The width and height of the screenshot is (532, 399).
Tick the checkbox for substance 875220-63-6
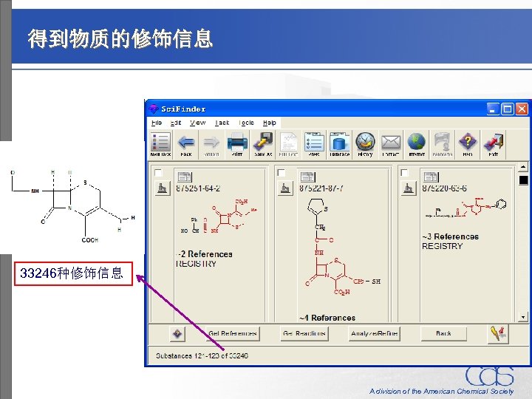(x=404, y=173)
